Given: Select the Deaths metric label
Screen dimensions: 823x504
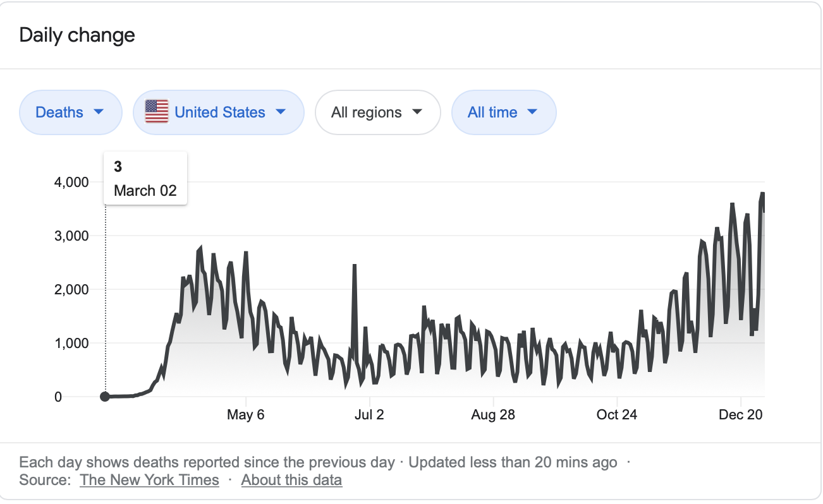Looking at the screenshot, I should click(59, 112).
